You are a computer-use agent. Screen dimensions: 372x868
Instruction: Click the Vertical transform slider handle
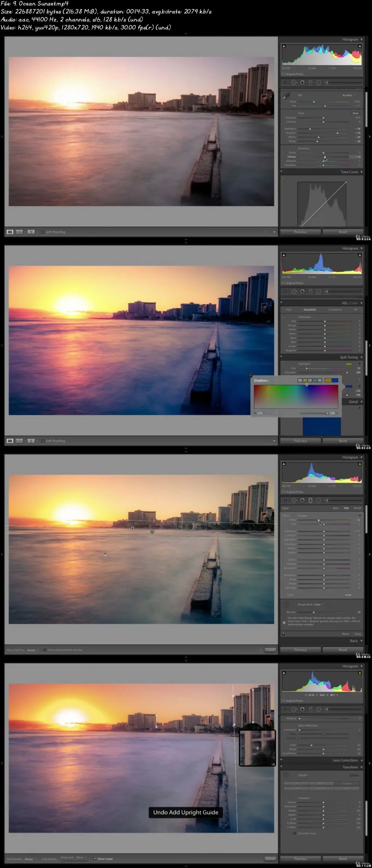[323, 802]
